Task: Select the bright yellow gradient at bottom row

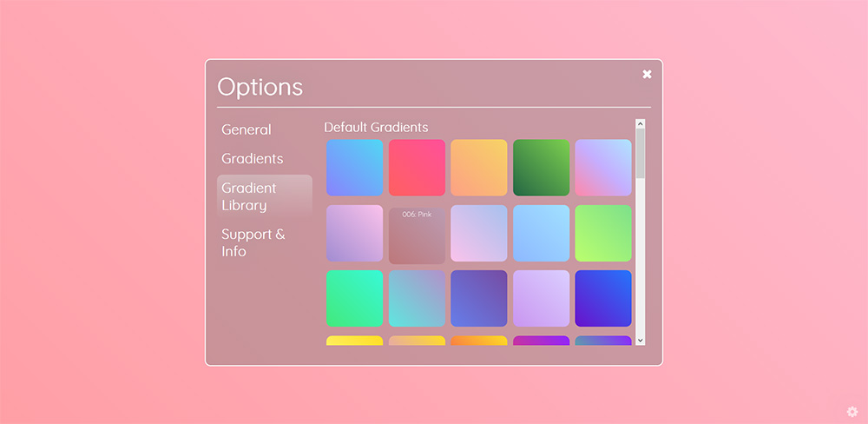Action: pos(354,341)
